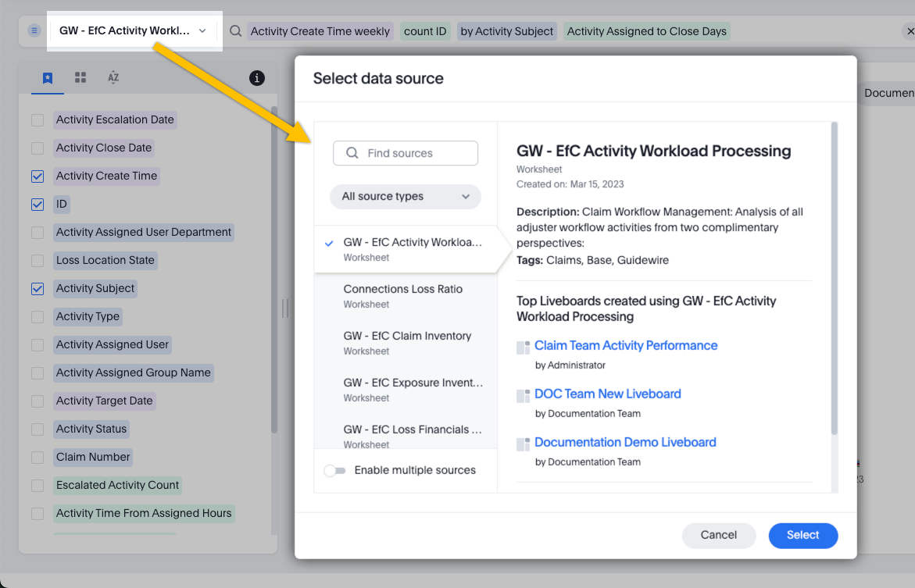Cancel the data source dialog
Viewport: 915px width, 588px height.
click(x=718, y=536)
